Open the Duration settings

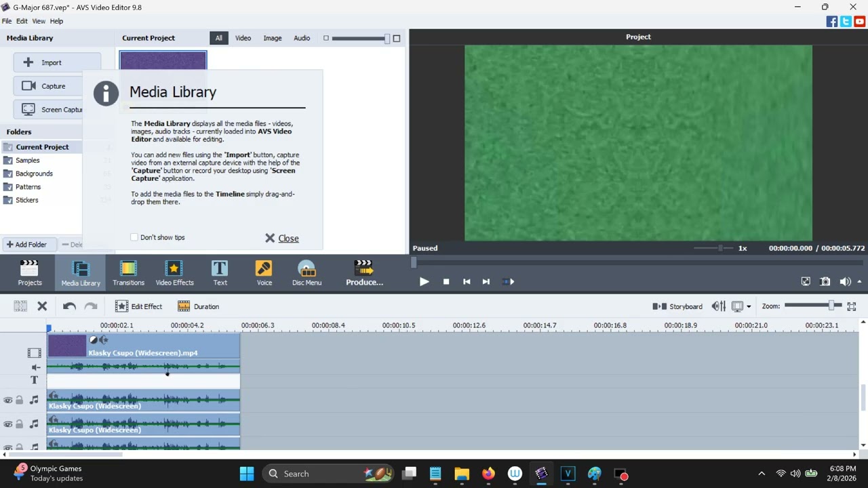click(x=198, y=306)
